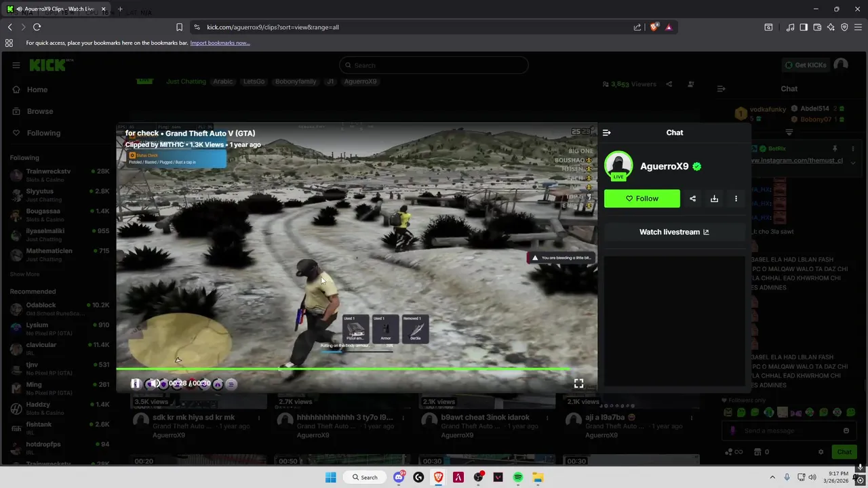Click the green Chat send button

(844, 452)
